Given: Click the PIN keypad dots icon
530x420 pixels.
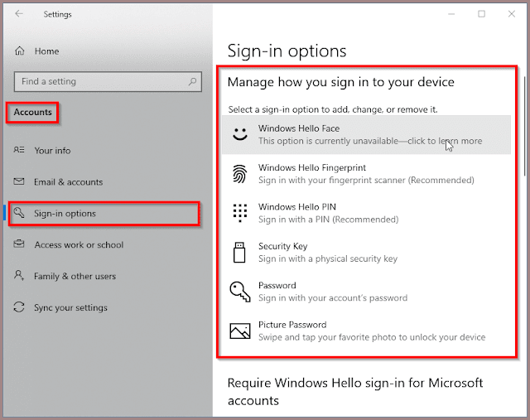Looking at the screenshot, I should coord(240,213).
